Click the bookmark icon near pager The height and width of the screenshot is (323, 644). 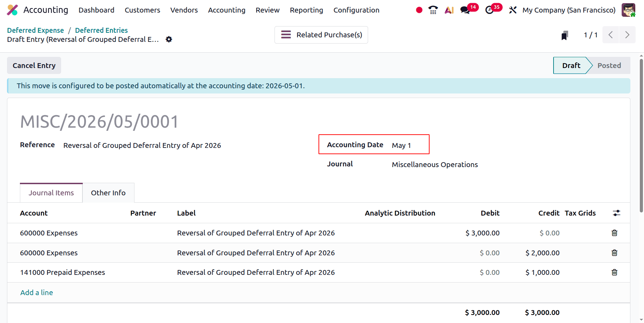pos(565,35)
